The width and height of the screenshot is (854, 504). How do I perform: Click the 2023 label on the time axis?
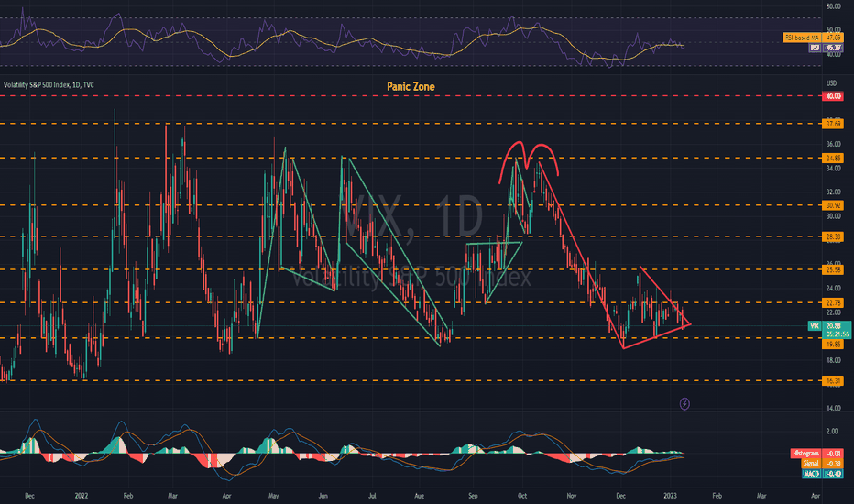click(670, 496)
